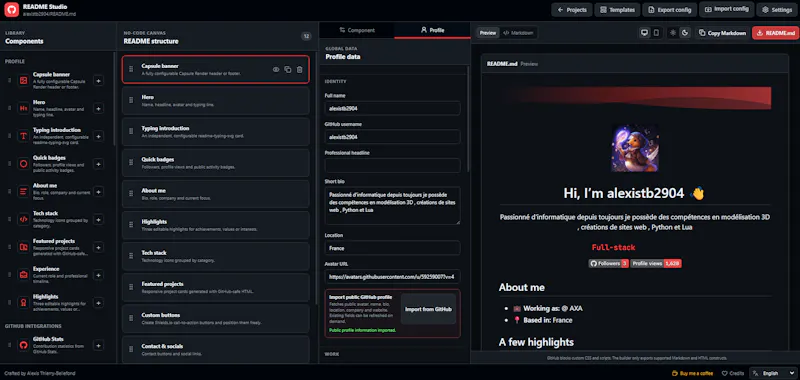This screenshot has width=800, height=380.
Task: Add the Experience component from library
Action: pos(98,275)
